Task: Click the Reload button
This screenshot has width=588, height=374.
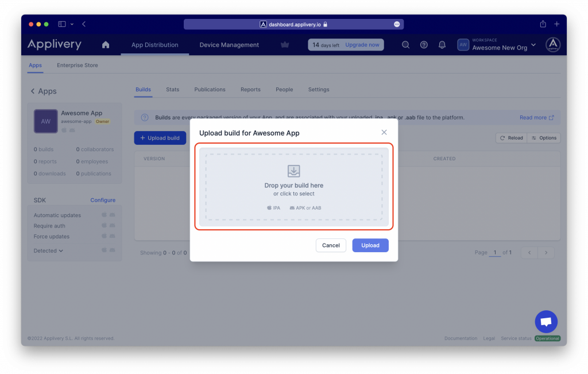Action: (x=512, y=138)
